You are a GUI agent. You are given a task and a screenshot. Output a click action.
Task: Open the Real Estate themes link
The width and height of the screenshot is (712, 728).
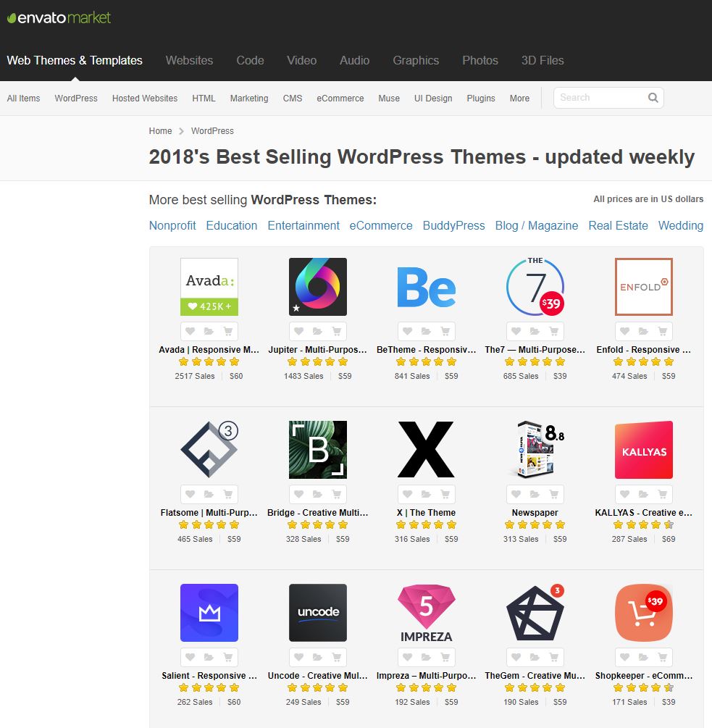click(x=618, y=225)
